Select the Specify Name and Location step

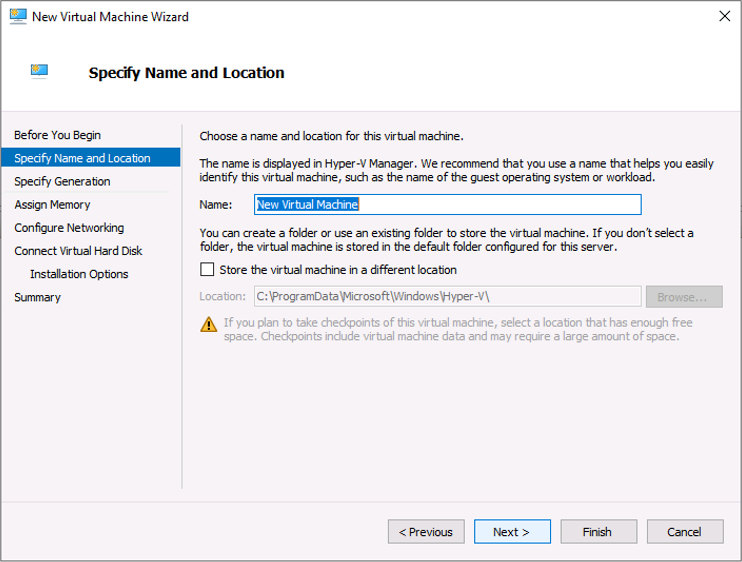pyautogui.click(x=82, y=158)
